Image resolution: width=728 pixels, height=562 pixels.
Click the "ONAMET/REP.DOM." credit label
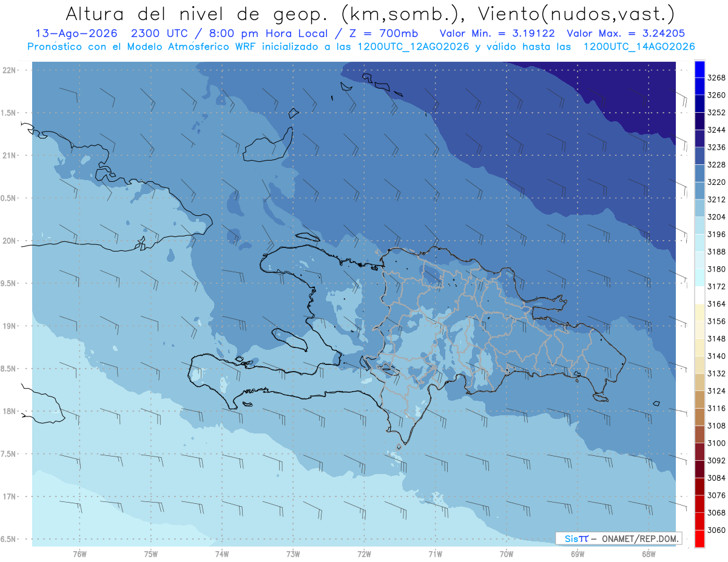(639, 538)
